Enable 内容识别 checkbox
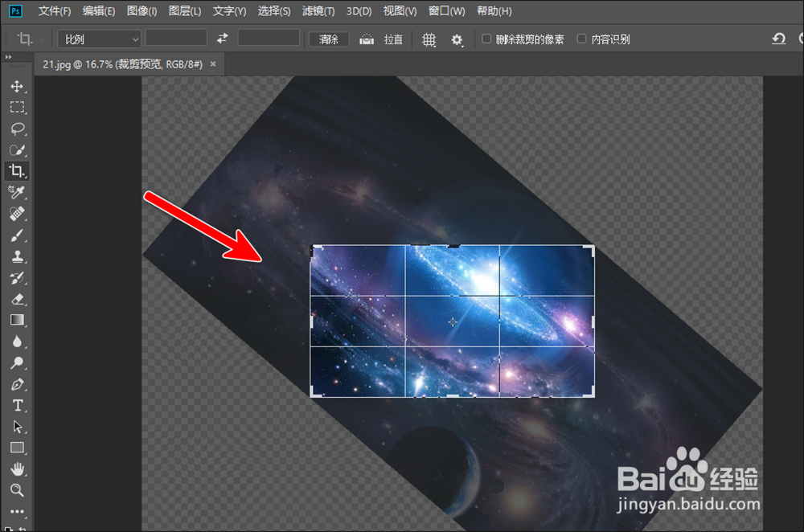Screen dimensions: 804x532 coord(581,39)
